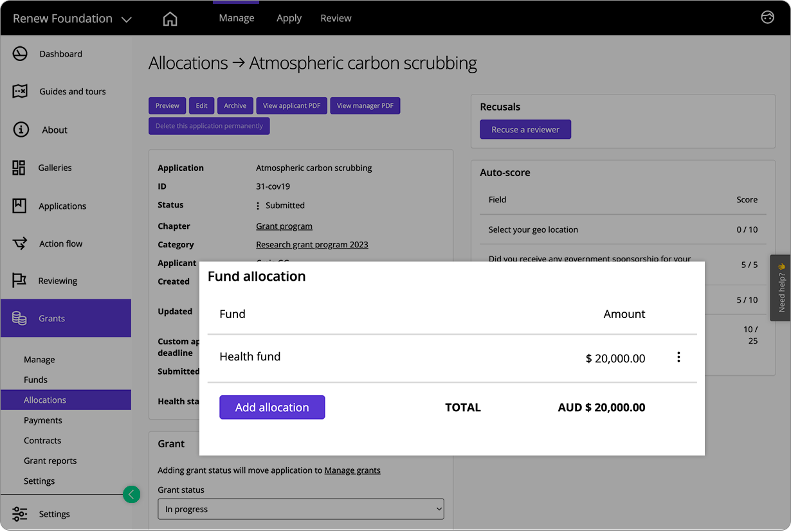Click the globe icon in the top-right corner
791x532 pixels.
pyautogui.click(x=767, y=18)
